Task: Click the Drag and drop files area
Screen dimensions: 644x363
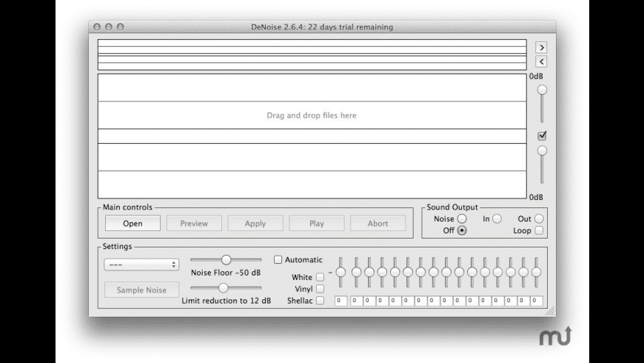Action: 312,136
